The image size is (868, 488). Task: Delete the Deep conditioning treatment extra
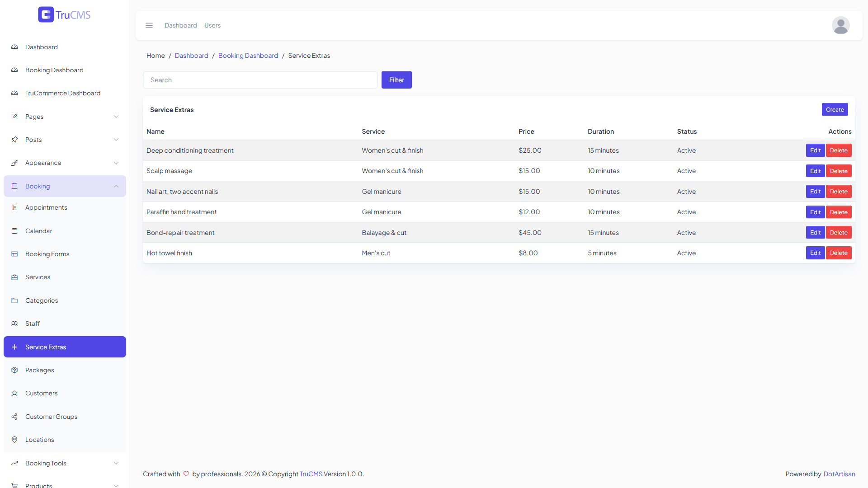[839, 150]
